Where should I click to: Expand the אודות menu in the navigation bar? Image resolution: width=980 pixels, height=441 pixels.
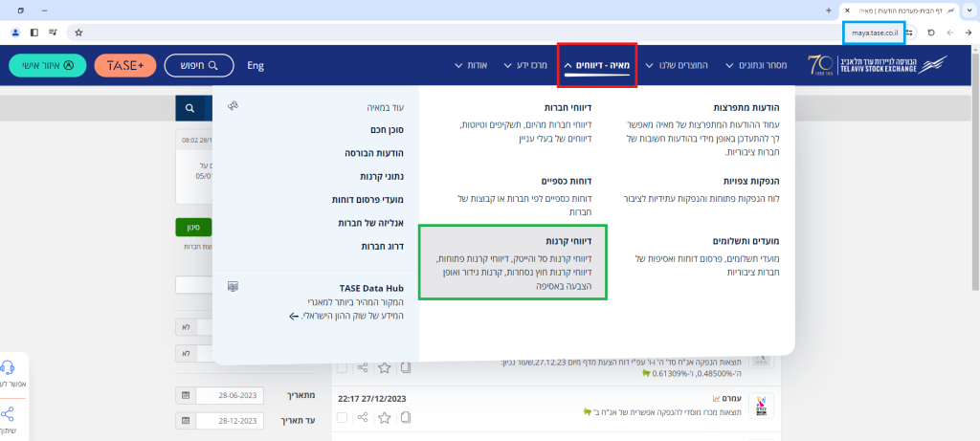tap(471, 66)
